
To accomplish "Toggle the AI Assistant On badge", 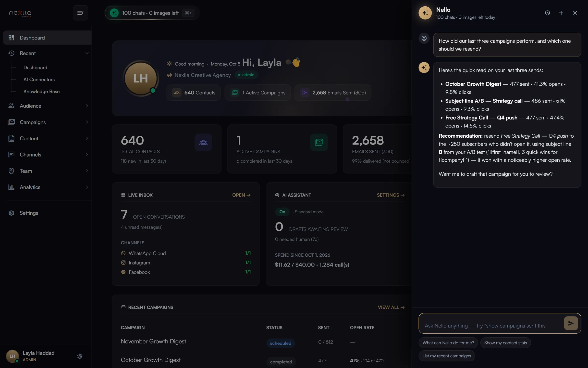I will (282, 212).
